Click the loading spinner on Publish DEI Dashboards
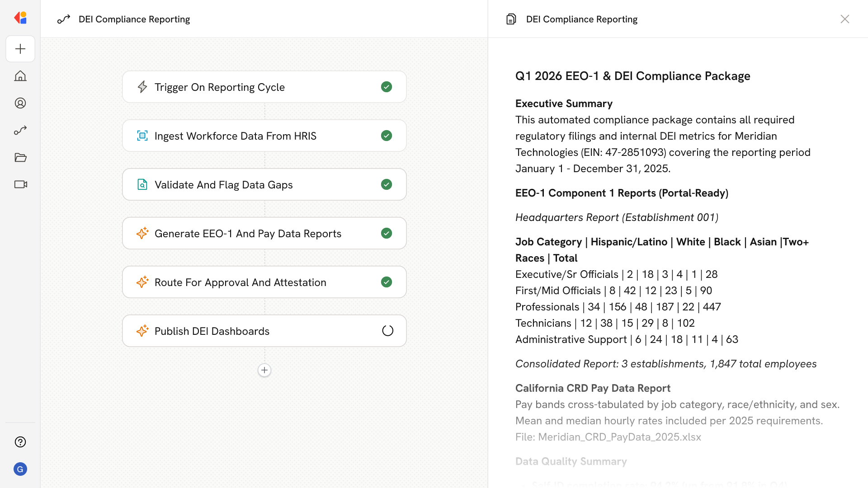The height and width of the screenshot is (488, 868). point(387,331)
